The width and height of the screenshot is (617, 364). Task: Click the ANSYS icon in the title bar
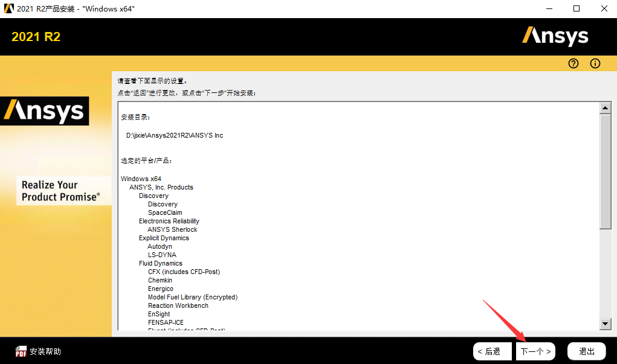click(8, 8)
